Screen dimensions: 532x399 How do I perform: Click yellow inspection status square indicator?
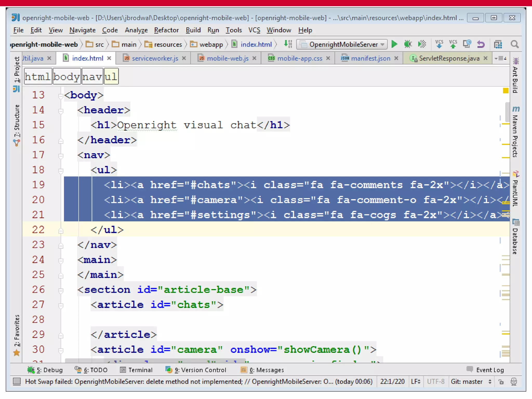[505, 91]
